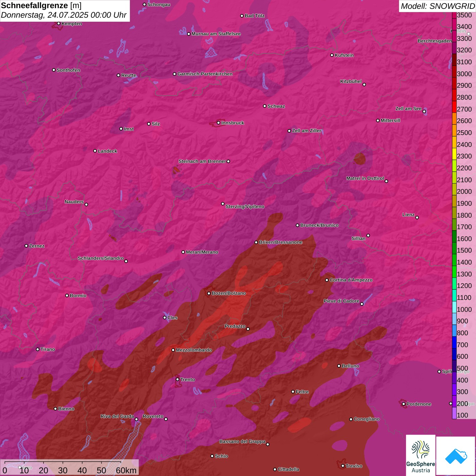Click the green 1500 legend swatch

pos(454,248)
